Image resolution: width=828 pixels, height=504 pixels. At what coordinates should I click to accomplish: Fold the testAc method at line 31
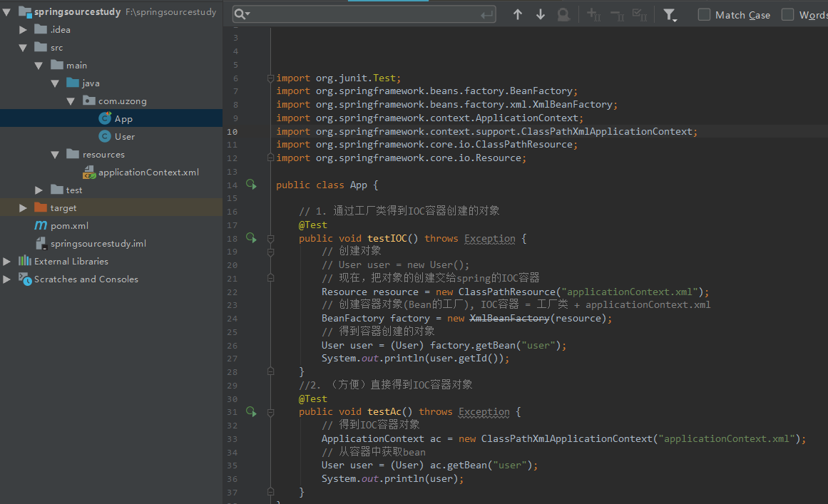tap(270, 412)
